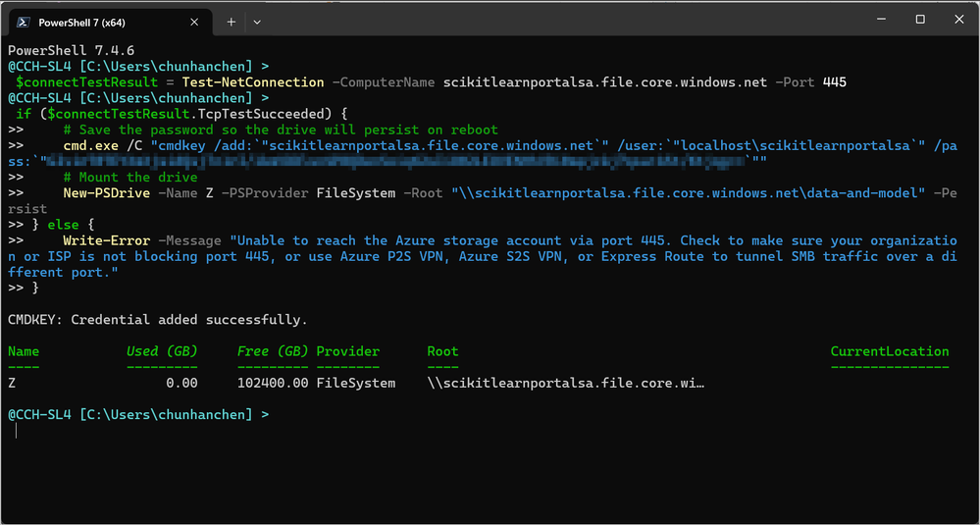Click the 'Root' column header
Screen dimensions: 980x525
442,351
